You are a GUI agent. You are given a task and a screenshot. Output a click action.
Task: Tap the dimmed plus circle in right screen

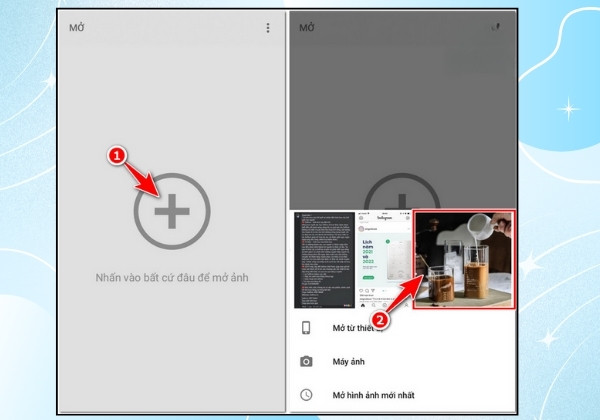tap(402, 191)
